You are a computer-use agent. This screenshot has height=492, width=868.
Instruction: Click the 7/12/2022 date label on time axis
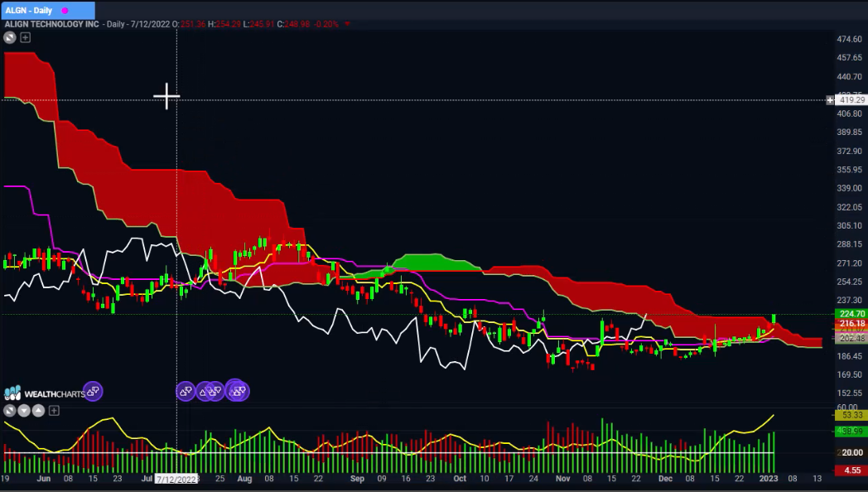pyautogui.click(x=176, y=480)
